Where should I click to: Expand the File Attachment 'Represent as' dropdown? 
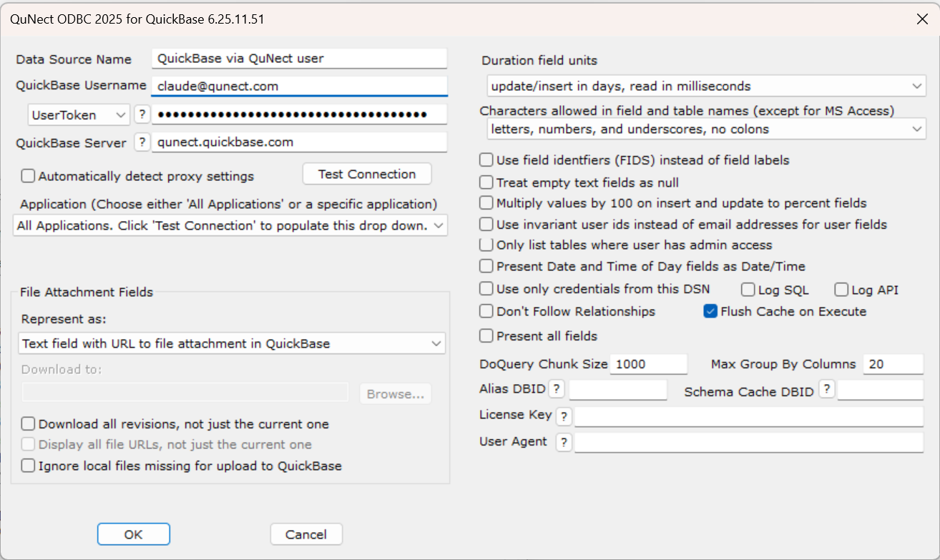pyautogui.click(x=232, y=343)
